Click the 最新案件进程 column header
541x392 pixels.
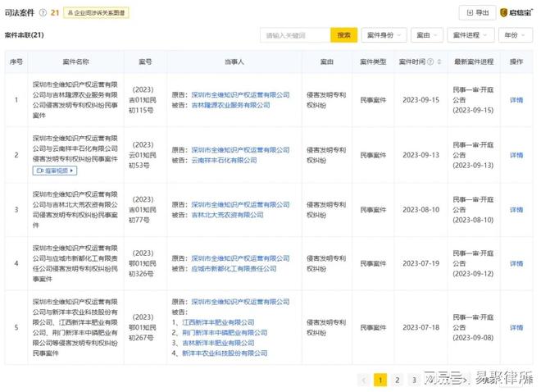474,62
